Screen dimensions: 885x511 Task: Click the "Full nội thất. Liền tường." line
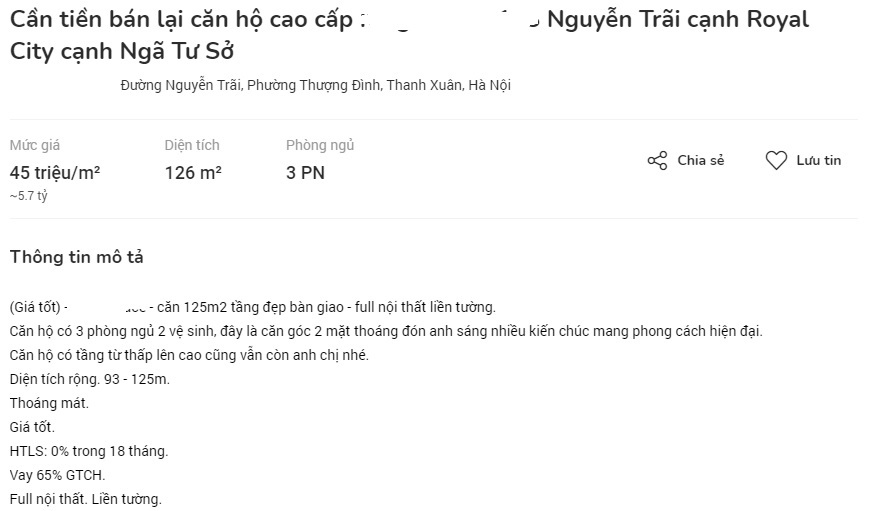[85, 499]
